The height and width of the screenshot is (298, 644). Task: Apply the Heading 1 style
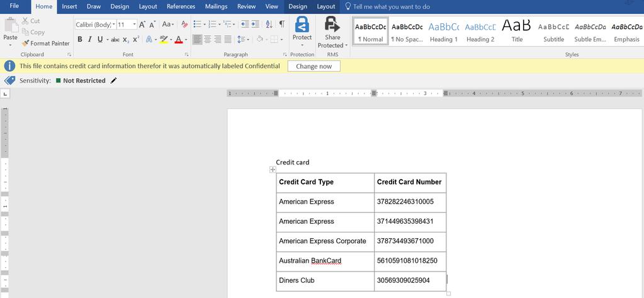coord(444,32)
